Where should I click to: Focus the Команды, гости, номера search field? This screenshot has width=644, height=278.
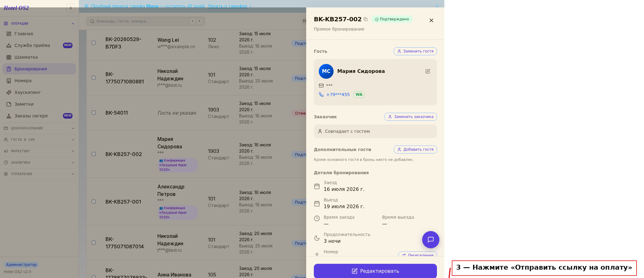click(146, 21)
